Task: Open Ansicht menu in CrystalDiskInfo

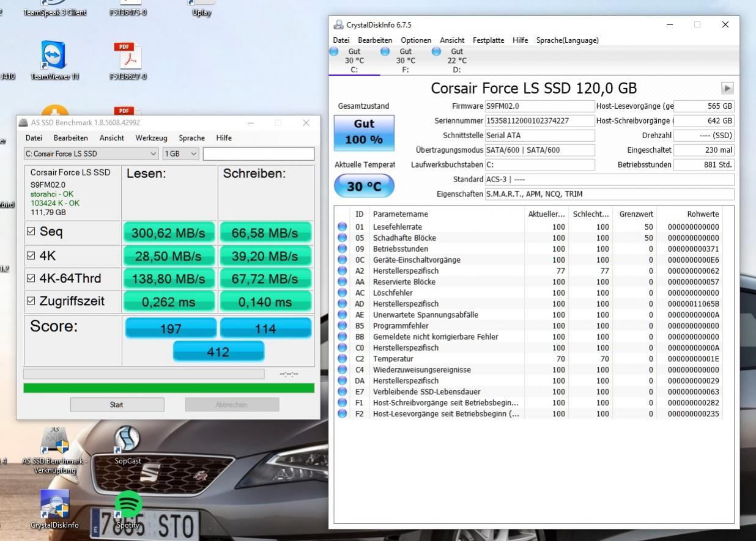Action: click(452, 40)
